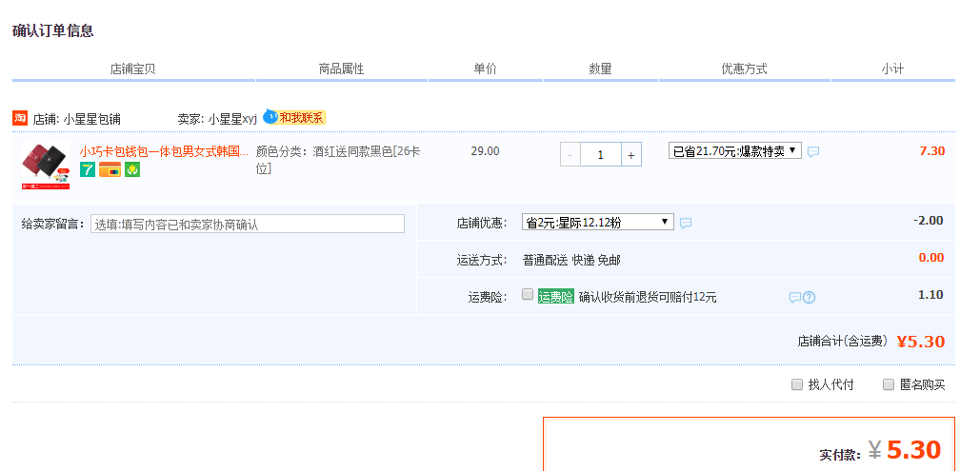Click the 数量 column header
The height and width of the screenshot is (471, 980).
tap(601, 69)
